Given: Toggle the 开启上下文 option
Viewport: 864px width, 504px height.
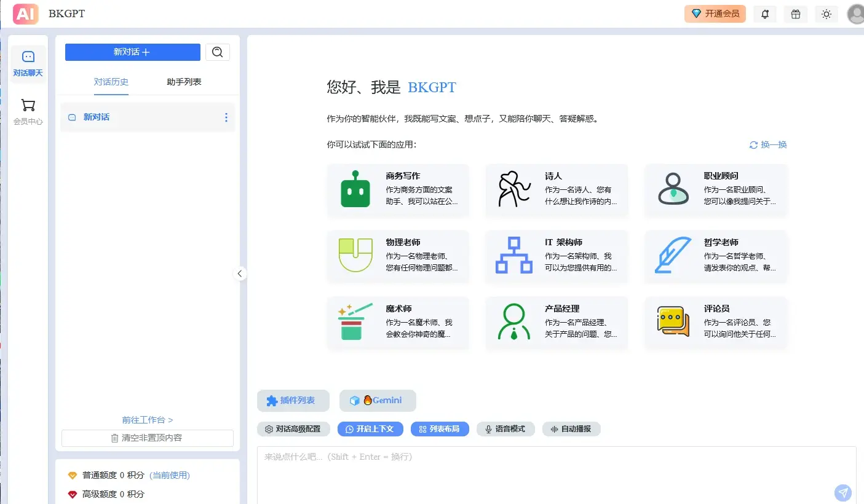Looking at the screenshot, I should (370, 429).
